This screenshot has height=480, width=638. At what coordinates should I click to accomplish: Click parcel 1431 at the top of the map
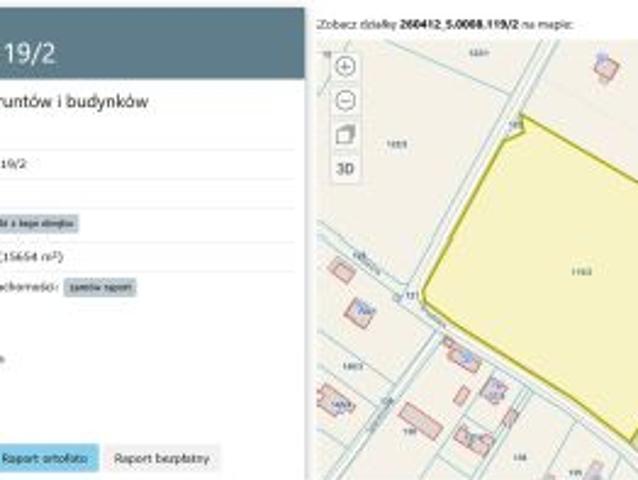coord(478,52)
